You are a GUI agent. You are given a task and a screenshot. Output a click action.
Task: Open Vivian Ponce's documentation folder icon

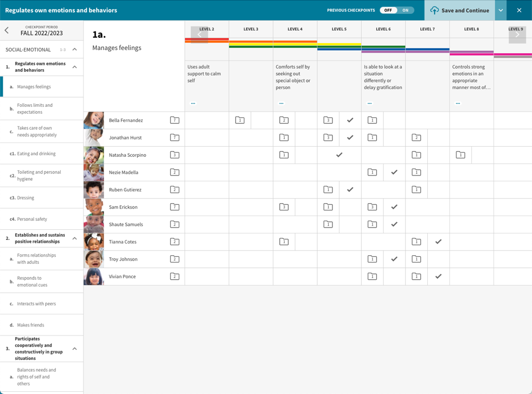174,276
